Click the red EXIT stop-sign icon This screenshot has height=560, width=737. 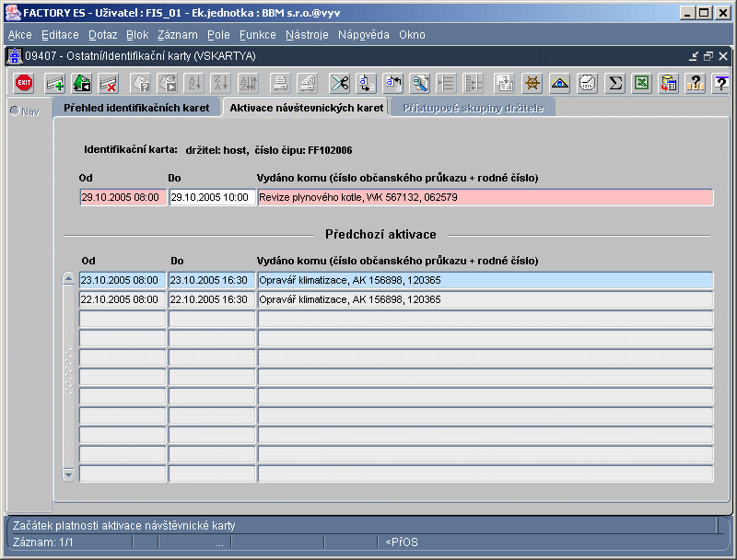(24, 83)
